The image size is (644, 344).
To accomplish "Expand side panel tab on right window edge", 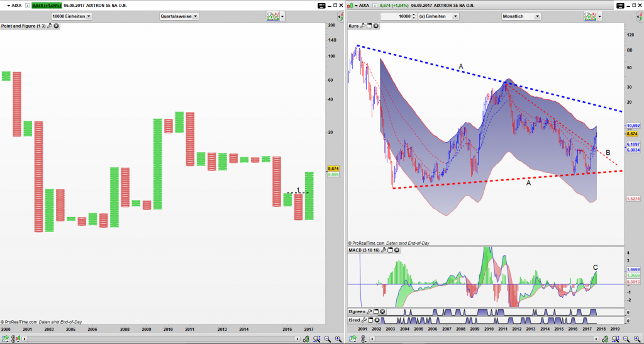I will tap(641, 16).
